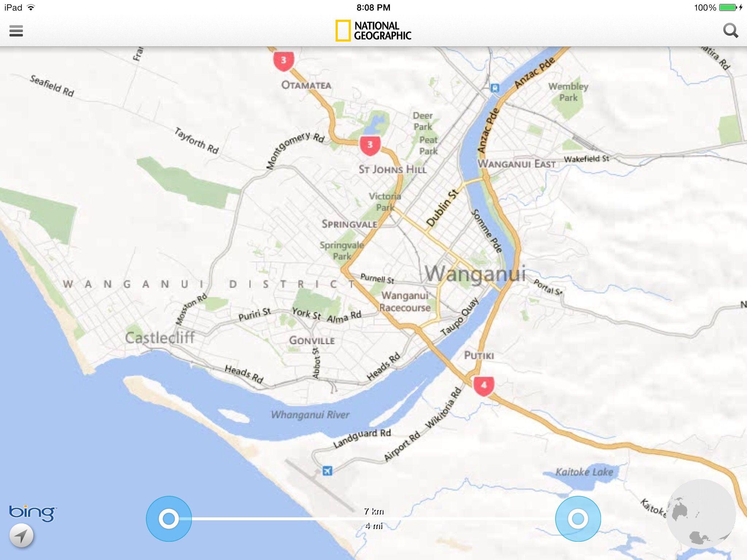Tap the right scale slider handle
Image resolution: width=747 pixels, height=560 pixels.
pyautogui.click(x=578, y=518)
